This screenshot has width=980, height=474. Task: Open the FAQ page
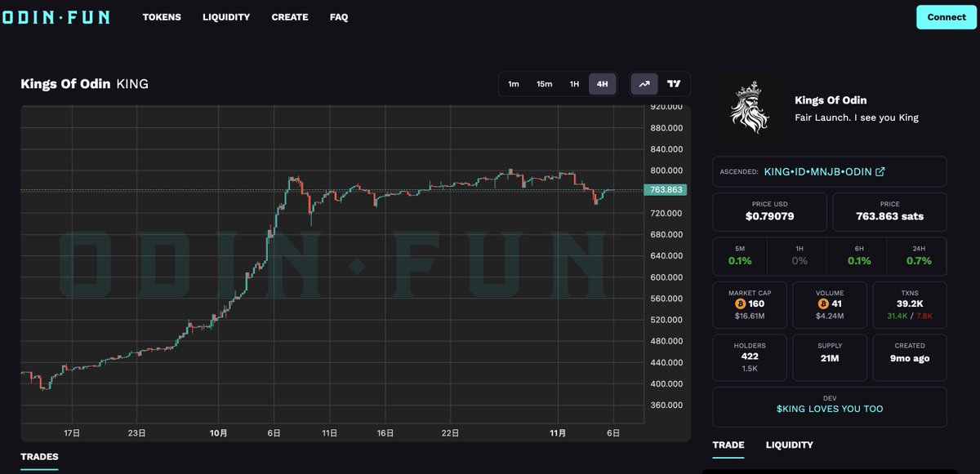tap(339, 17)
